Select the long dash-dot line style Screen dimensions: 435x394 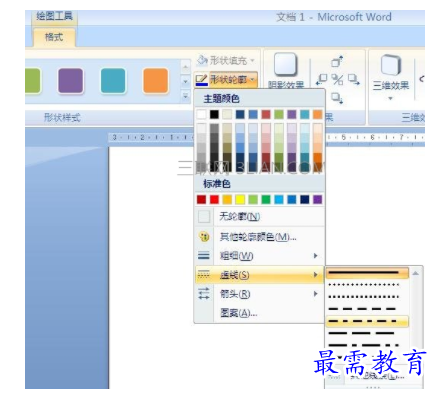(x=367, y=345)
